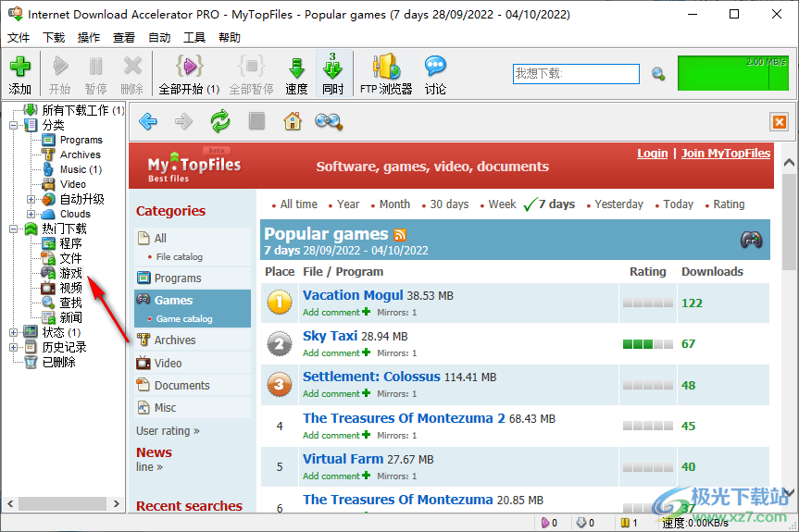
Task: Close the browser panel with orange X
Action: pos(780,122)
